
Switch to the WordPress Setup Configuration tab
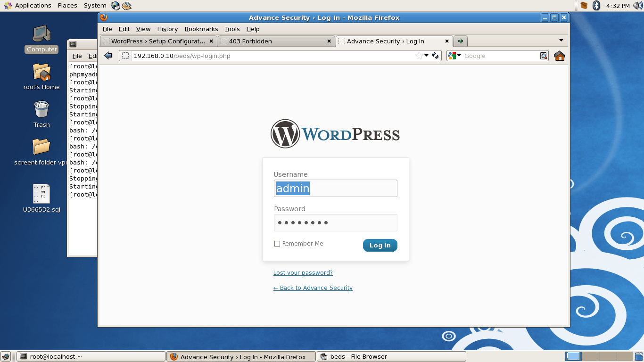coord(158,41)
